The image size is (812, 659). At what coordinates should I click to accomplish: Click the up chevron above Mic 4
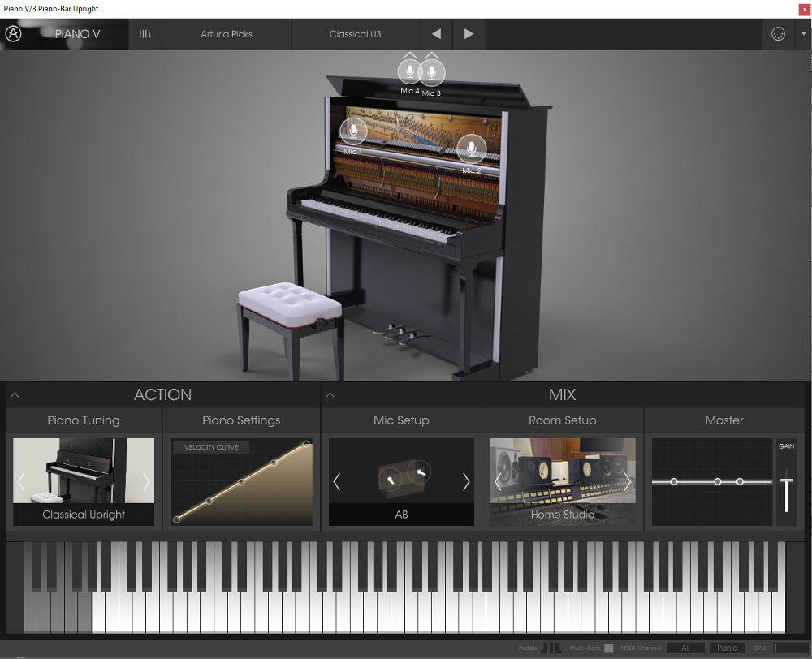[x=409, y=55]
